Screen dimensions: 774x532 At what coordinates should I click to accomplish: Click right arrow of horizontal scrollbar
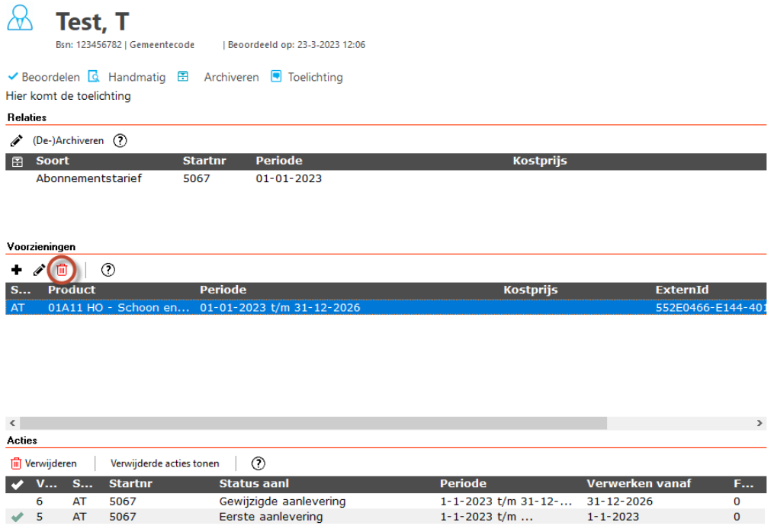pyautogui.click(x=760, y=423)
